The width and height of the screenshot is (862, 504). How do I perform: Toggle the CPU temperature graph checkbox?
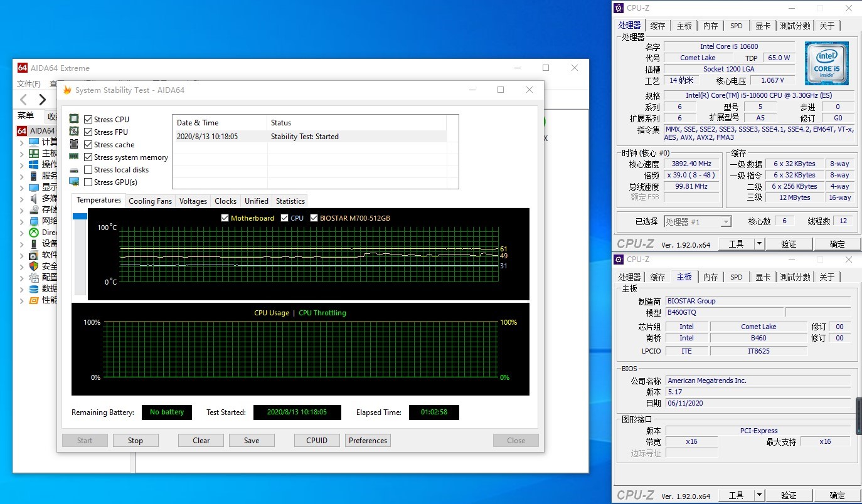(285, 218)
